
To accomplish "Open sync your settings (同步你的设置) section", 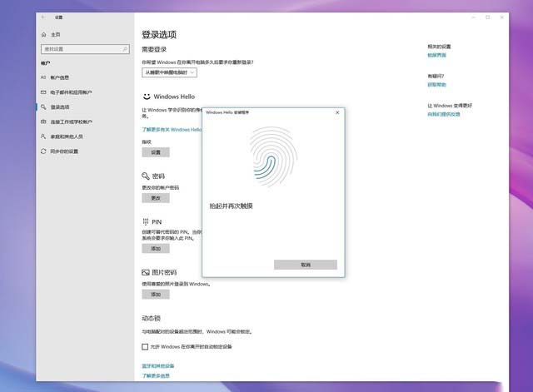I will [64, 151].
